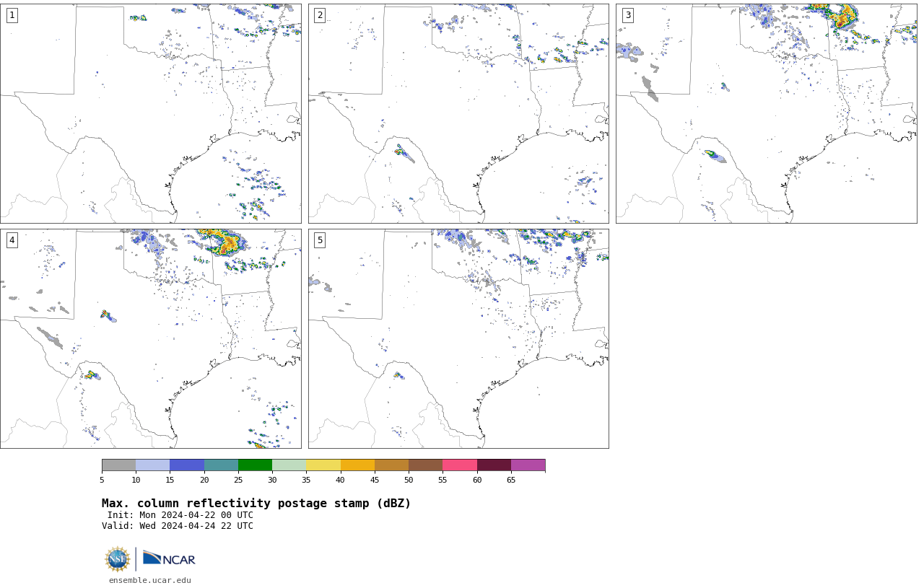Click the colorbar tick label 5
This screenshot has width=924, height=588.
point(102,480)
